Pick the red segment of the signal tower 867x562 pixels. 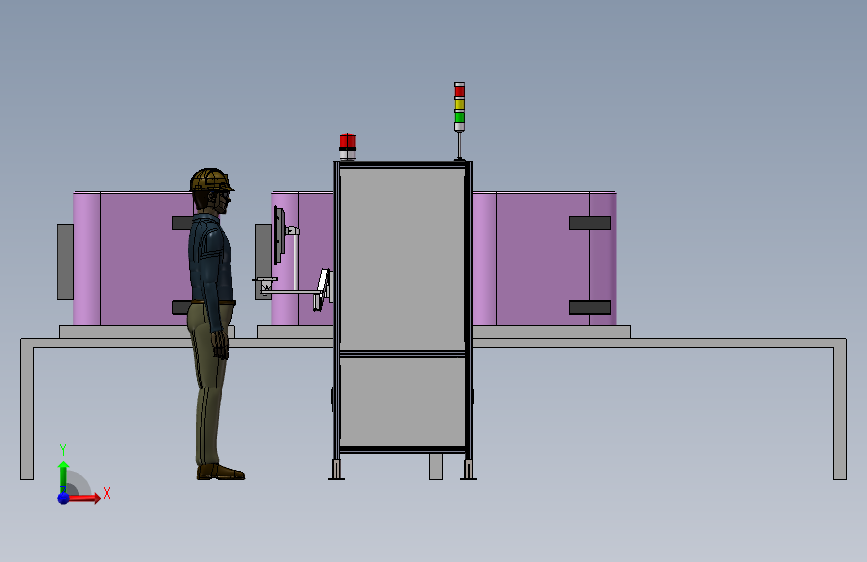459,91
